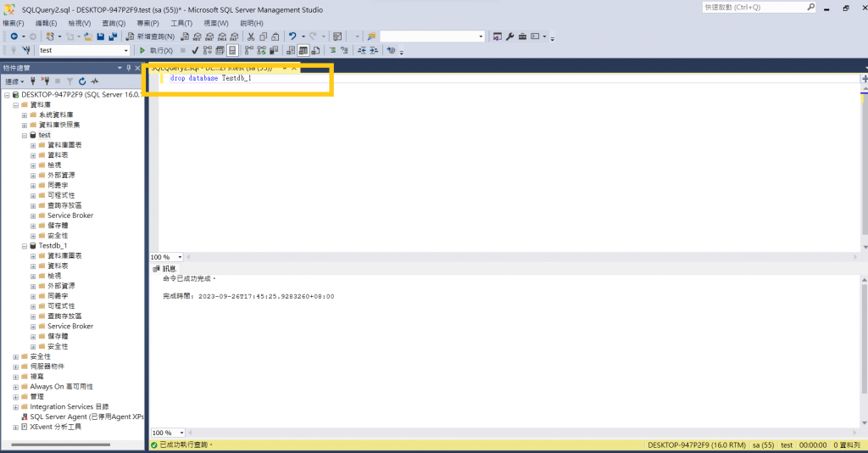
Task: Select the 訊息 results tab
Action: (x=165, y=269)
